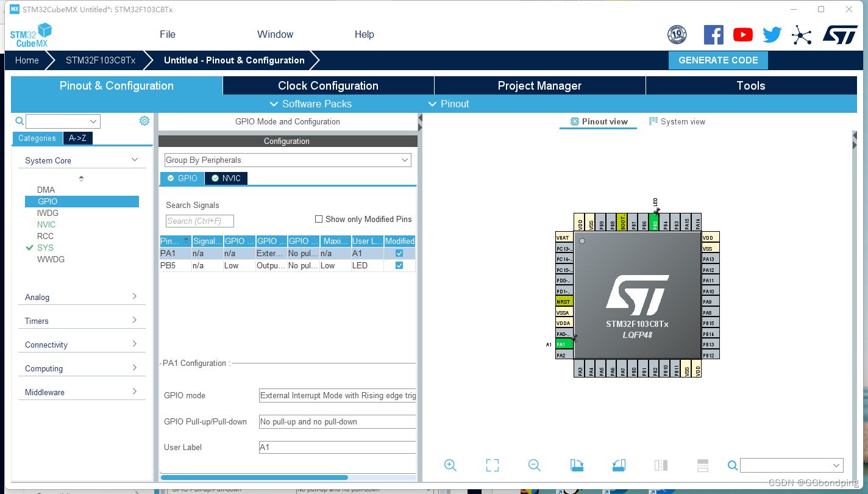The image size is (868, 494).
Task: Open the pin search dropdown below chip
Action: pyautogui.click(x=791, y=465)
